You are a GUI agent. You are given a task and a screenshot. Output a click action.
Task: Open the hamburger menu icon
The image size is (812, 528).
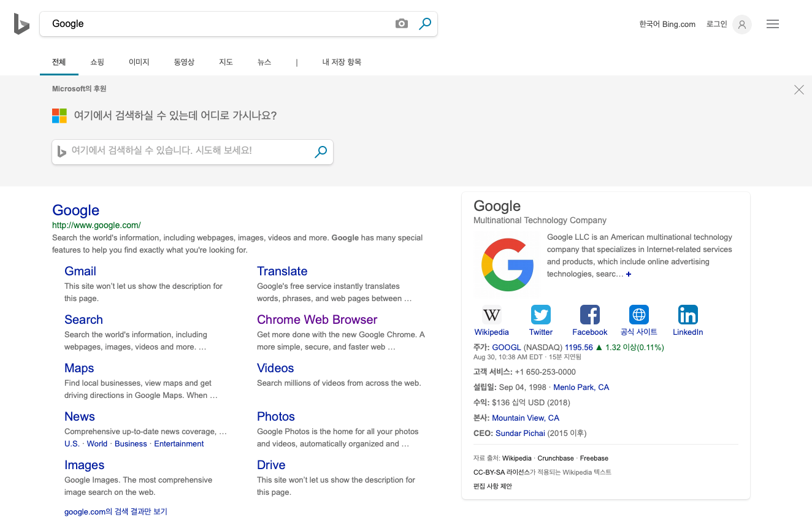tap(773, 25)
